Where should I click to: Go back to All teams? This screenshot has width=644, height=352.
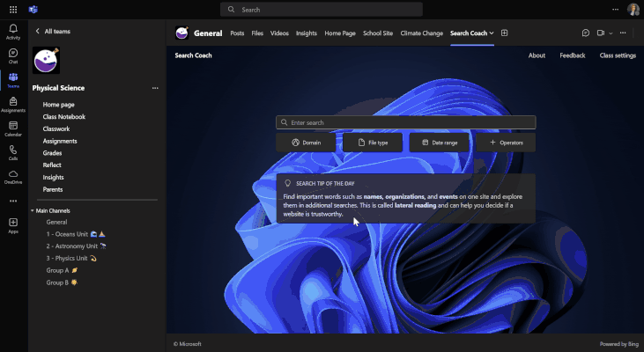53,31
